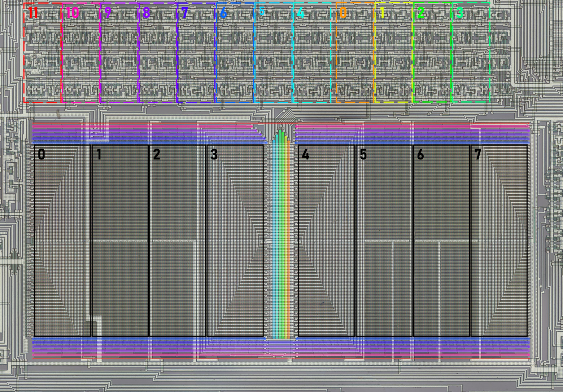Click the light blue number 5 label

(262, 12)
